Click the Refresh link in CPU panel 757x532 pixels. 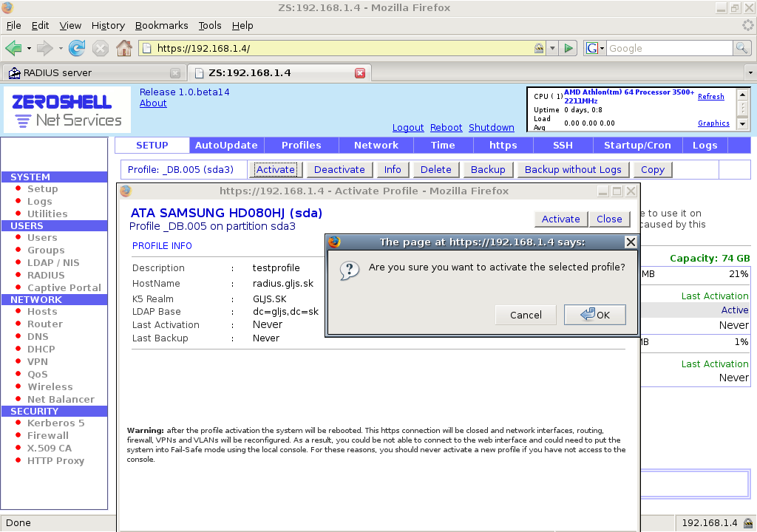[x=710, y=97]
